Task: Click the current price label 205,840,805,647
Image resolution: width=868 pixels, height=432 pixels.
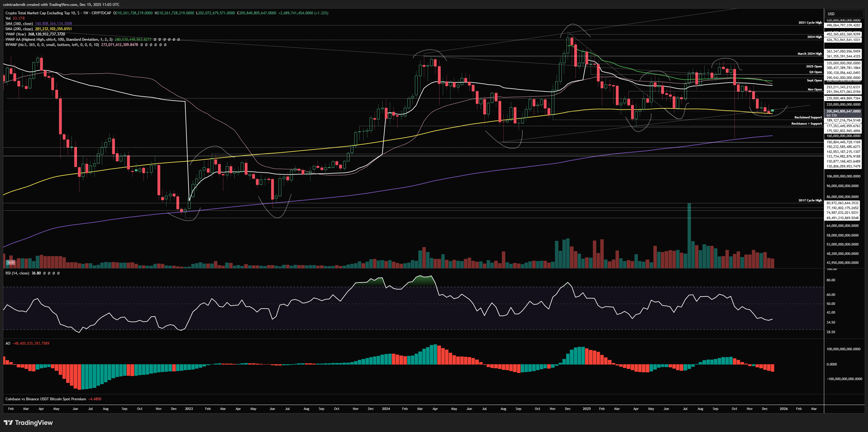Action: [x=843, y=111]
